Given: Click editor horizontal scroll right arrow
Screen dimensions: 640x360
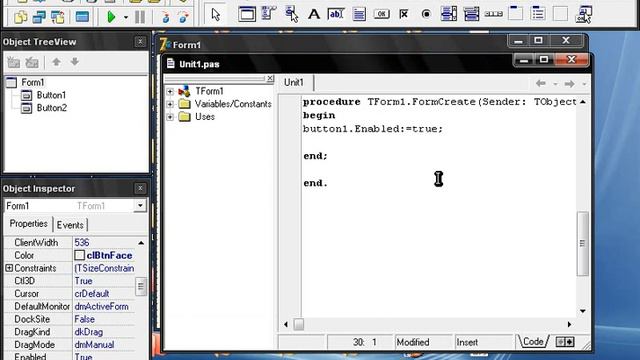Looking at the screenshot, I should click(x=569, y=324).
